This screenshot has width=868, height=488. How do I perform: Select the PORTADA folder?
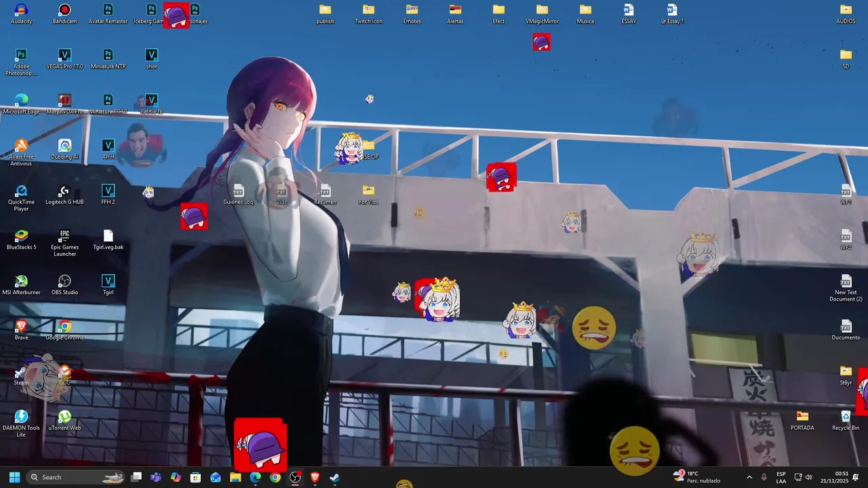[x=802, y=421]
